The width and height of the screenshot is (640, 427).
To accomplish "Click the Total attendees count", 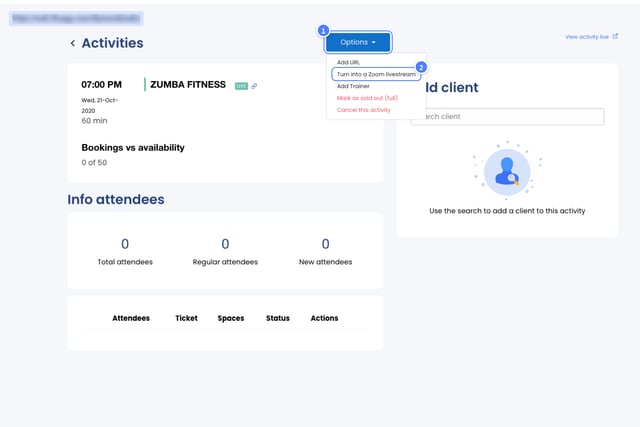I will point(125,244).
